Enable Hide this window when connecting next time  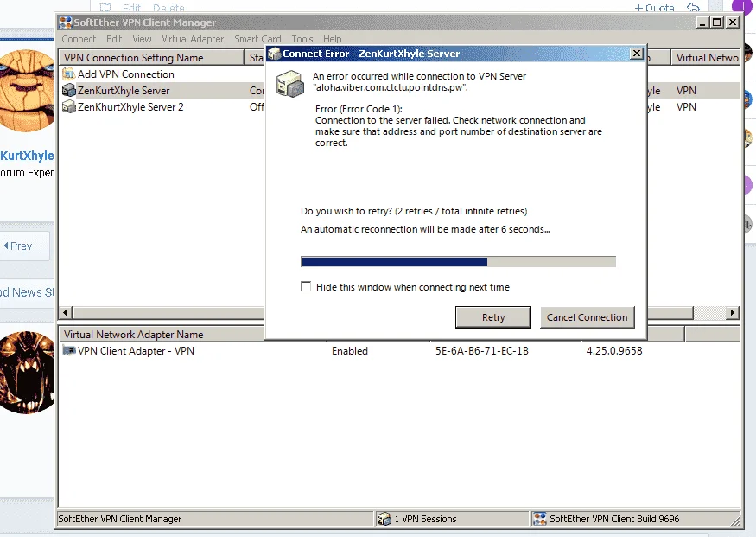(306, 286)
